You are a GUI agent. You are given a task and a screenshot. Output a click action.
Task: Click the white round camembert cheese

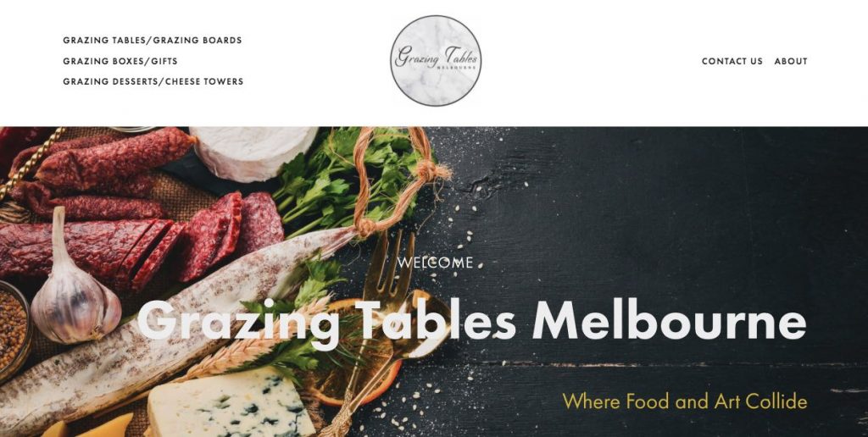tap(253, 152)
